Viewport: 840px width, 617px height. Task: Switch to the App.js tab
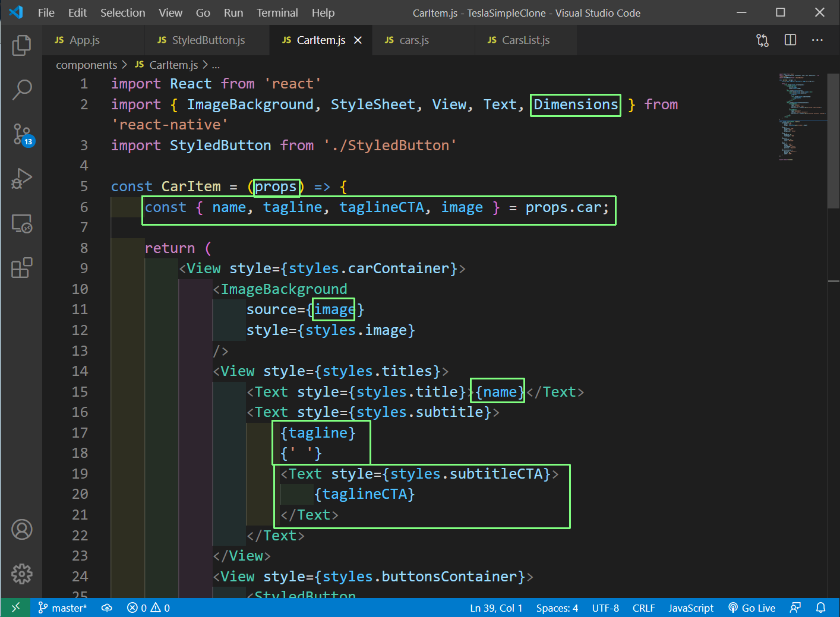93,40
